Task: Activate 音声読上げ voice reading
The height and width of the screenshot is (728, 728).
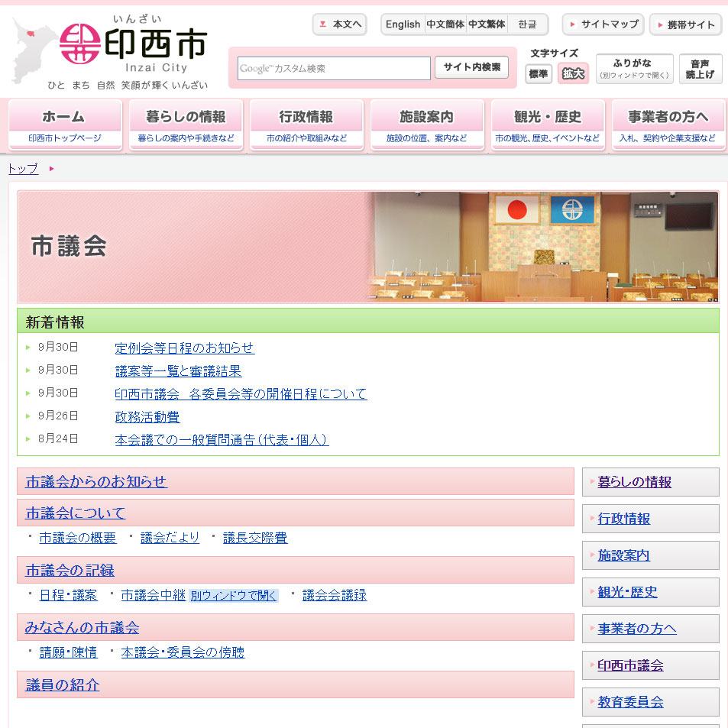Action: coord(700,69)
